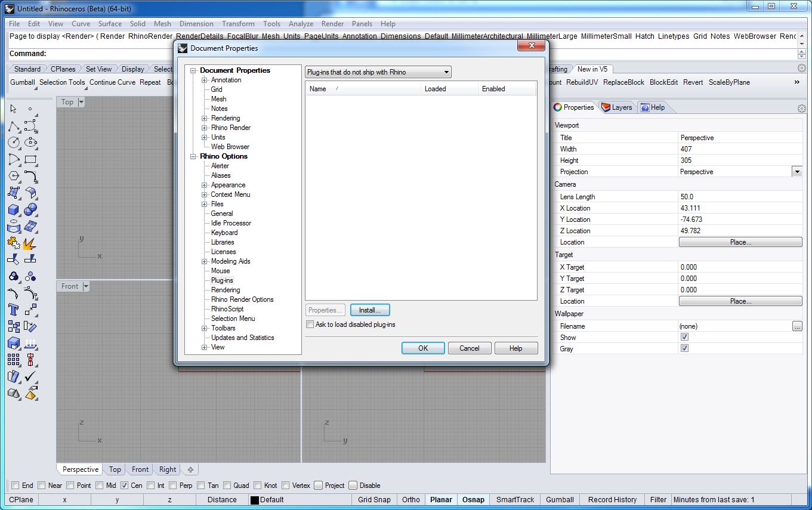
Task: Open the CPlanes toolbar tab
Action: pyautogui.click(x=63, y=69)
